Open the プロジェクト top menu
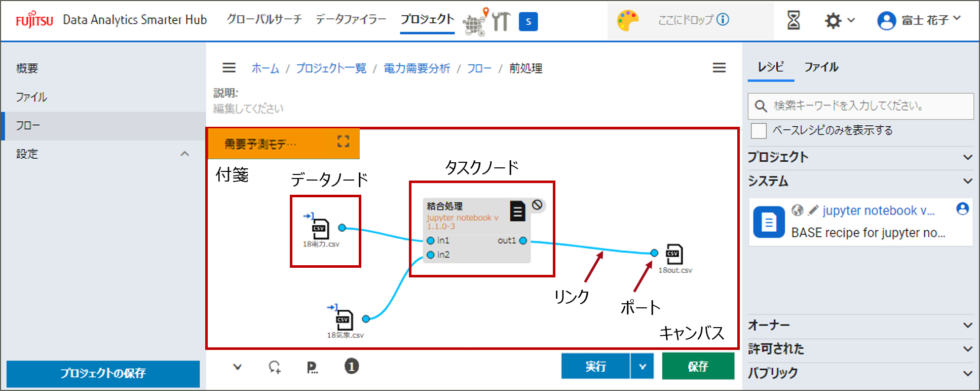Image resolution: width=980 pixels, height=391 pixels. (427, 19)
